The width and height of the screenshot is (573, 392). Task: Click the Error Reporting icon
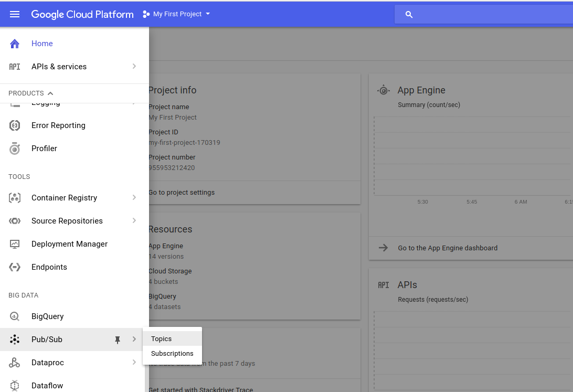[x=15, y=125]
